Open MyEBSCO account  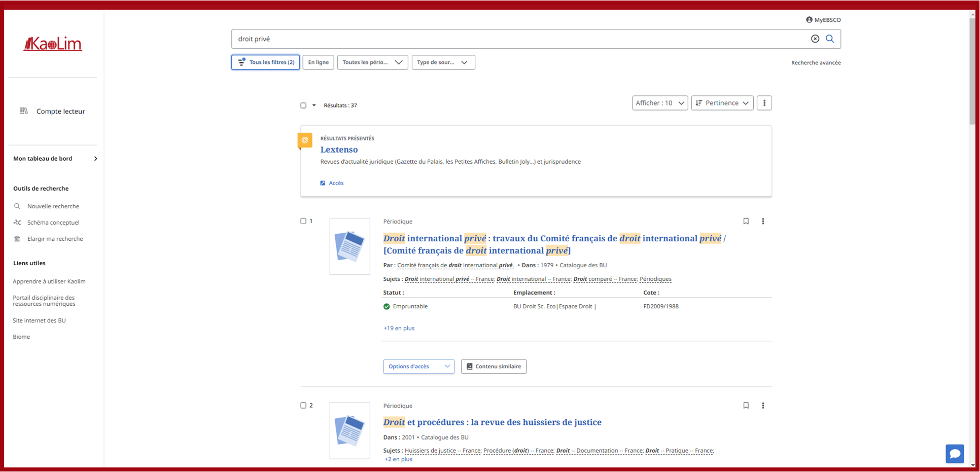click(x=823, y=20)
